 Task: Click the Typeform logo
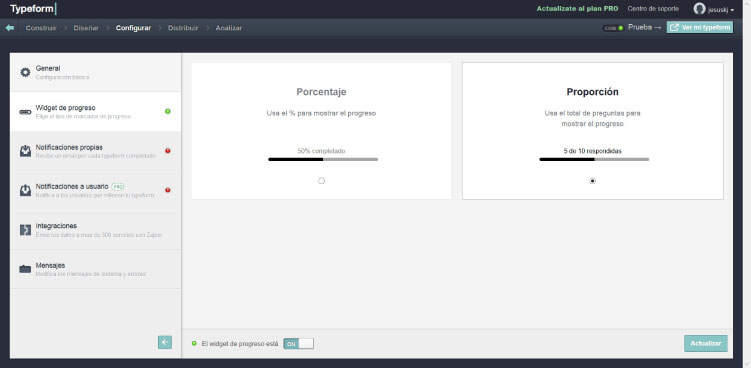tap(33, 9)
